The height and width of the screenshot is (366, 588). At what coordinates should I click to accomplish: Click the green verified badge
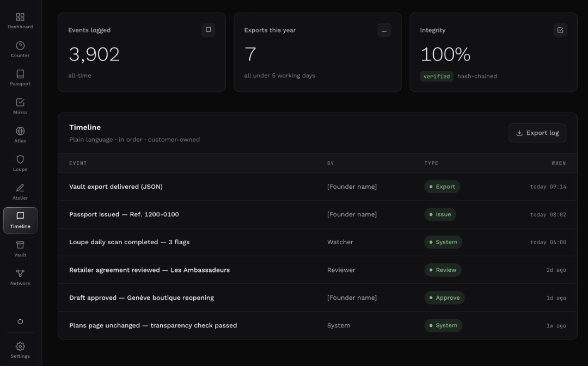[x=437, y=76]
